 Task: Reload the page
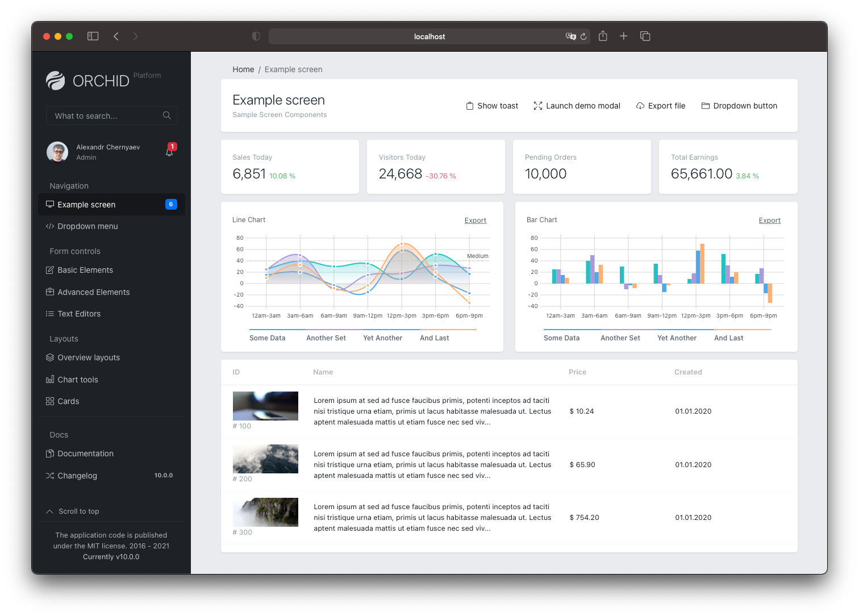583,36
